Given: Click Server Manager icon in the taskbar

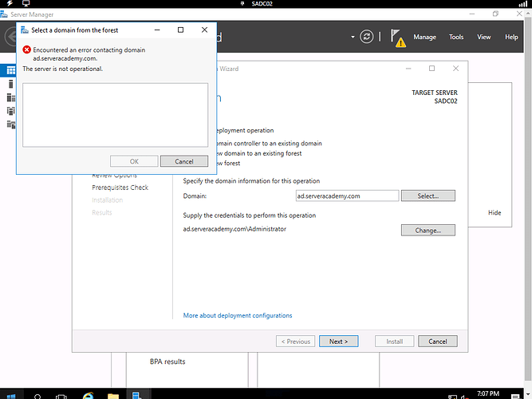Looking at the screenshot, I should (x=137, y=395).
